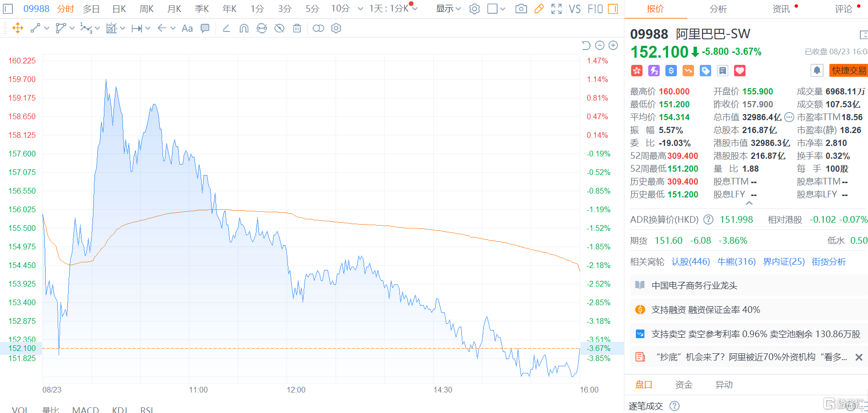Switch to the 日K chart tab
The image size is (868, 413).
tap(119, 9)
